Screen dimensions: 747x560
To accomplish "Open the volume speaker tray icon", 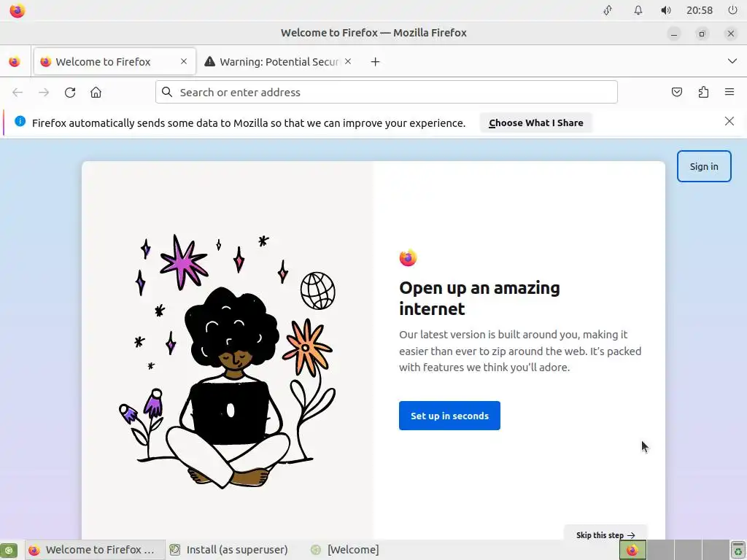I will [x=666, y=10].
